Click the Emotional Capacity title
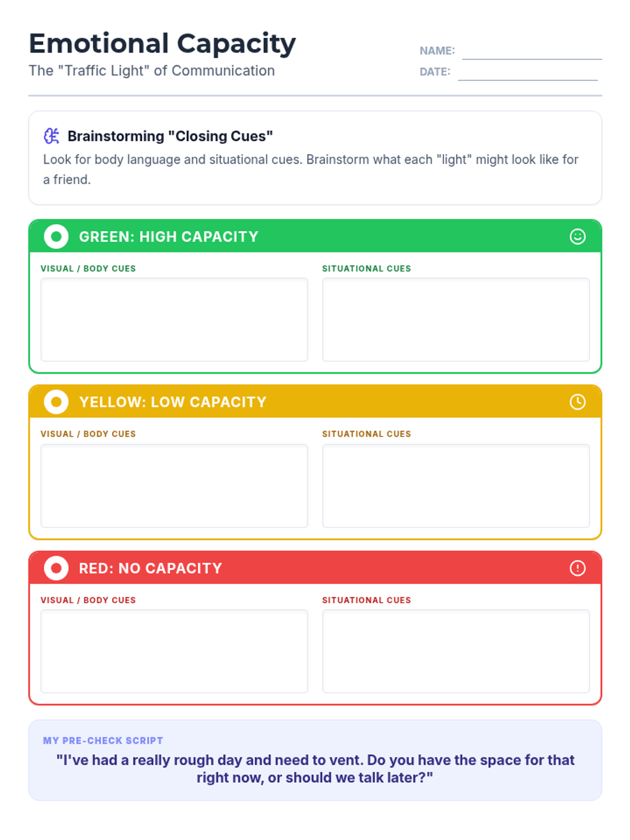The height and width of the screenshot is (840, 630). [162, 44]
